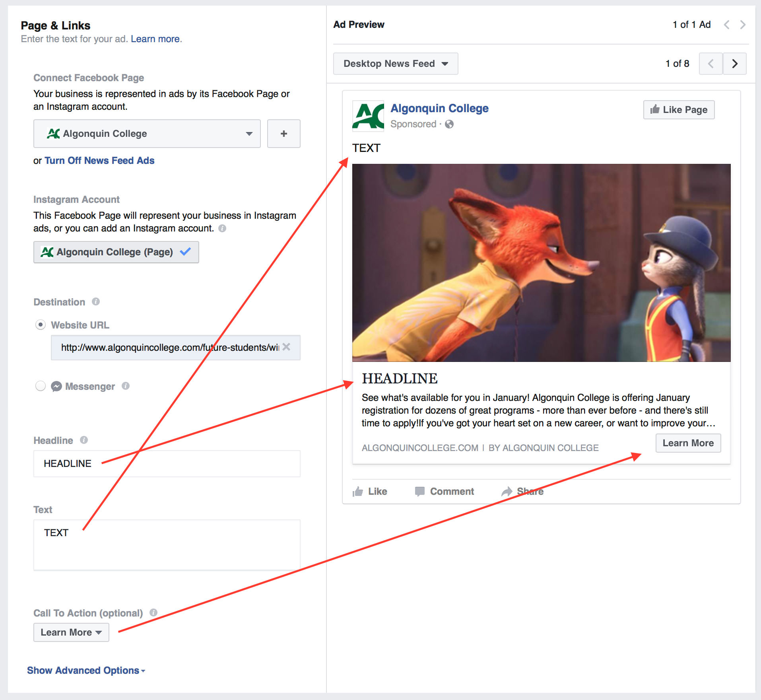Click ALGONQUINCOLLEGE.COM link text in preview
This screenshot has width=761, height=700.
point(420,448)
